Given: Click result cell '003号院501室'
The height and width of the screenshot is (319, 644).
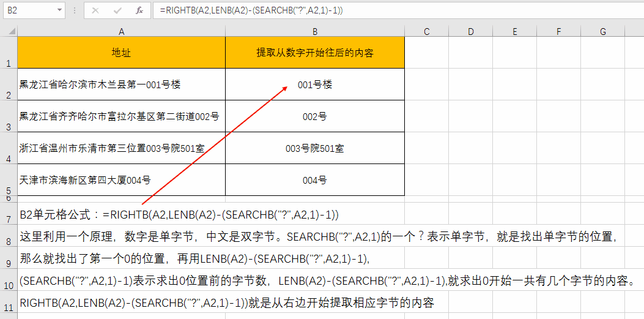Looking at the screenshot, I should pyautogui.click(x=314, y=148).
